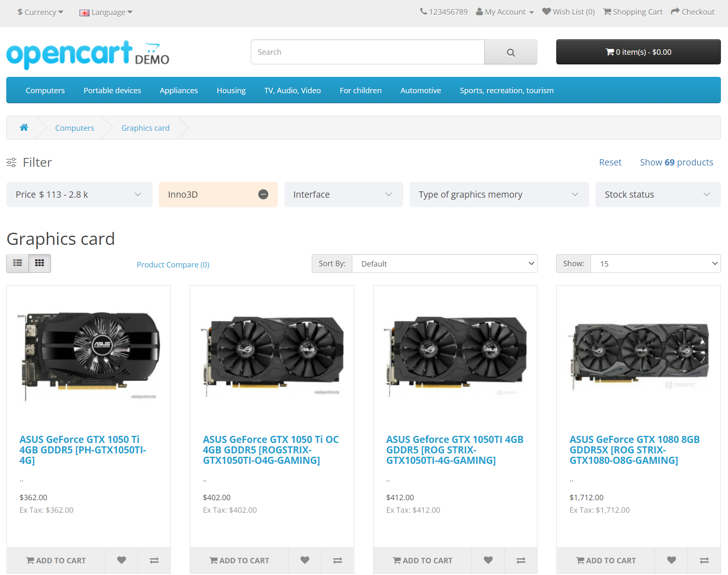
Task: Open the Type of graphics memory filter
Action: pyautogui.click(x=499, y=194)
